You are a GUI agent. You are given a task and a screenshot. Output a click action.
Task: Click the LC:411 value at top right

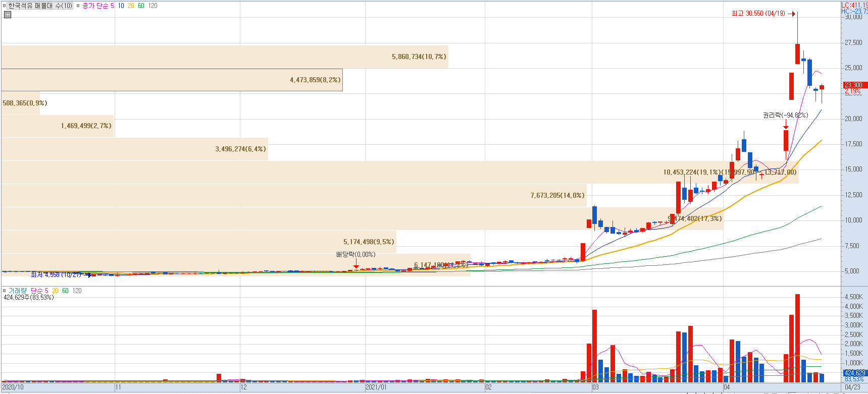854,5
